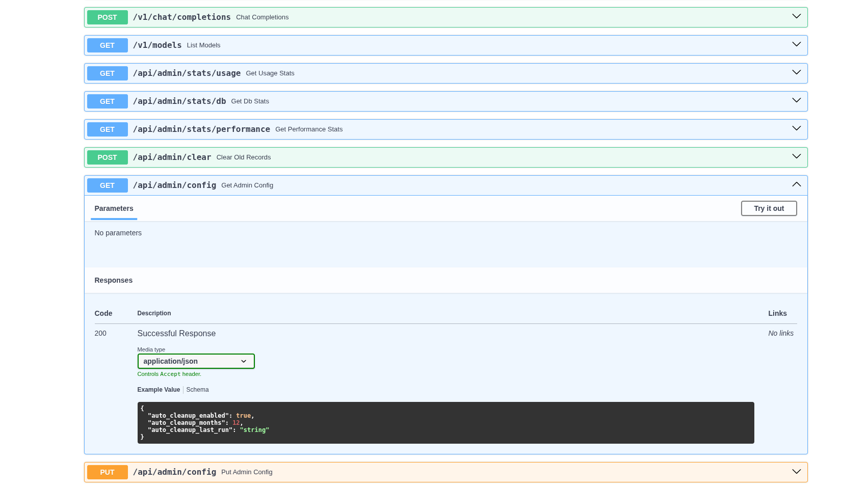Click the 'Get Admin Config' summary text

point(247,185)
